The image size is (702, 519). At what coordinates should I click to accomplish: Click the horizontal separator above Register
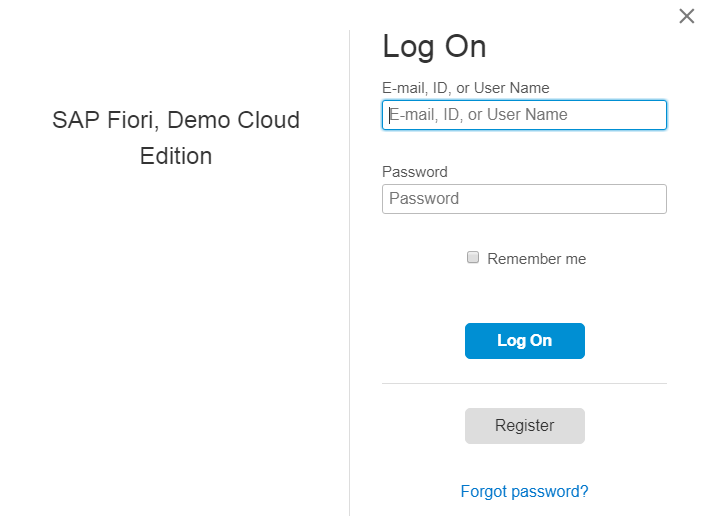524,383
